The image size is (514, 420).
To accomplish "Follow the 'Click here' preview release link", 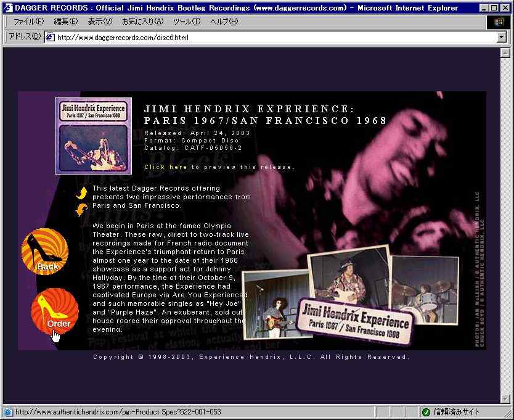I will [166, 167].
